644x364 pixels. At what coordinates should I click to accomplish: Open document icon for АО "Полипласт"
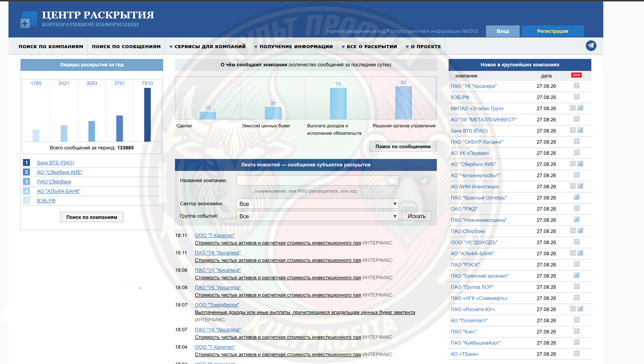(576, 320)
